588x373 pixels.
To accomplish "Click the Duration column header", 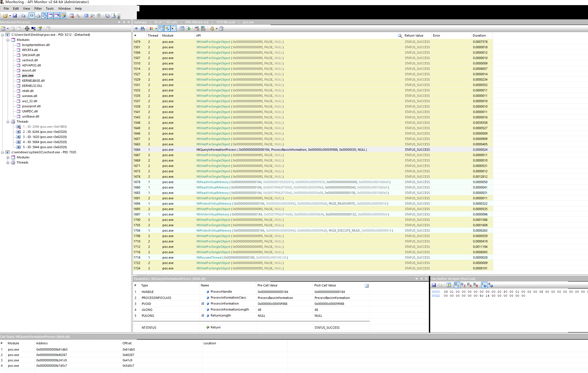I will click(x=479, y=35).
